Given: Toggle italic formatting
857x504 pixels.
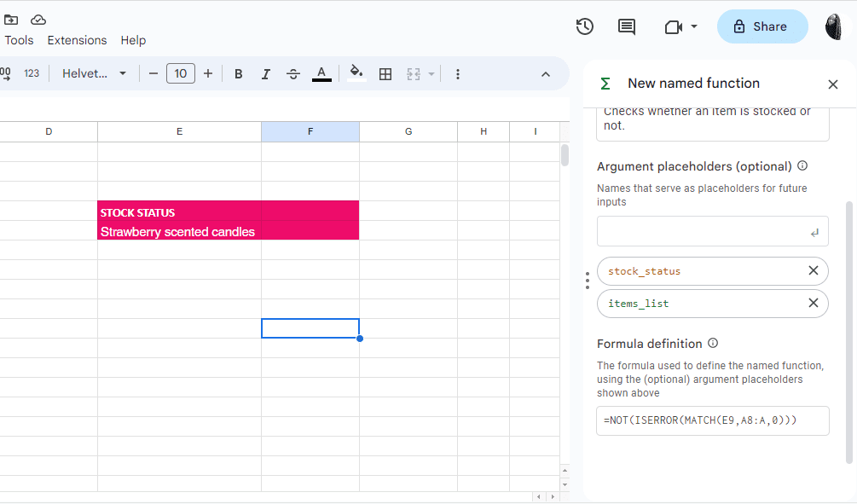Looking at the screenshot, I should pyautogui.click(x=266, y=74).
